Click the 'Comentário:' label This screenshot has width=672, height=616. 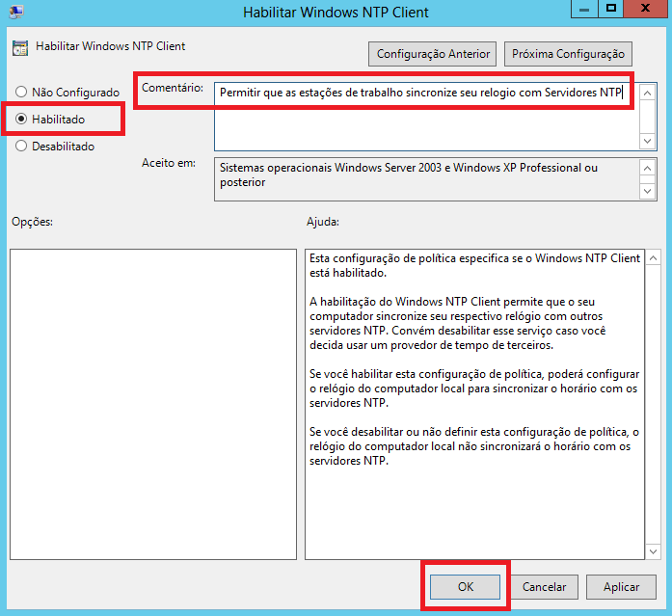[173, 88]
